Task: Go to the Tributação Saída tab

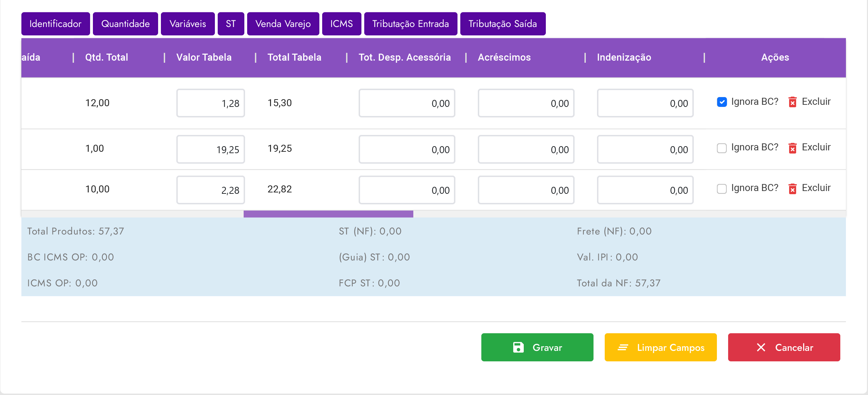Action: (x=503, y=24)
